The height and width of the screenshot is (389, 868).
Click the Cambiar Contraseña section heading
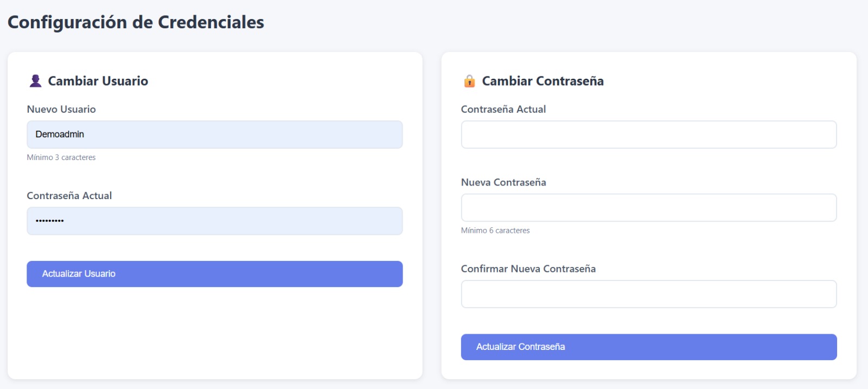coord(542,81)
